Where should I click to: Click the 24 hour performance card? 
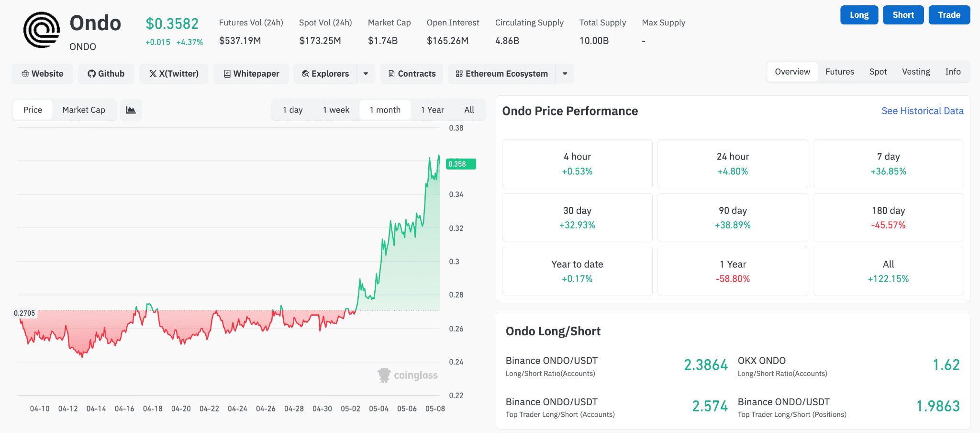(x=733, y=164)
